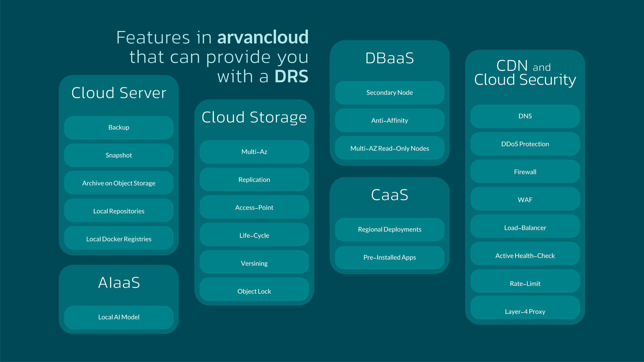Click the Backup feature pill
644x362 pixels.
tap(119, 127)
